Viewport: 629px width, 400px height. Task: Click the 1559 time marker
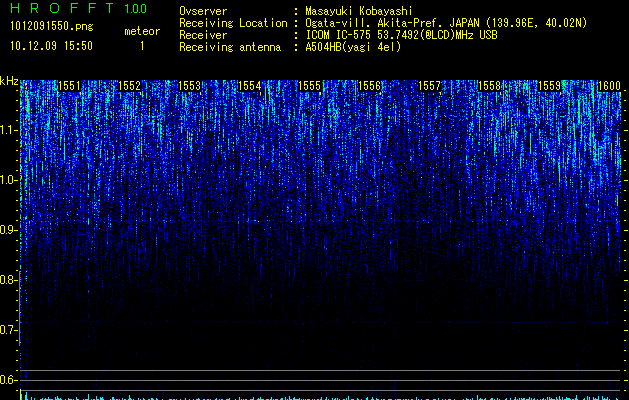click(550, 86)
